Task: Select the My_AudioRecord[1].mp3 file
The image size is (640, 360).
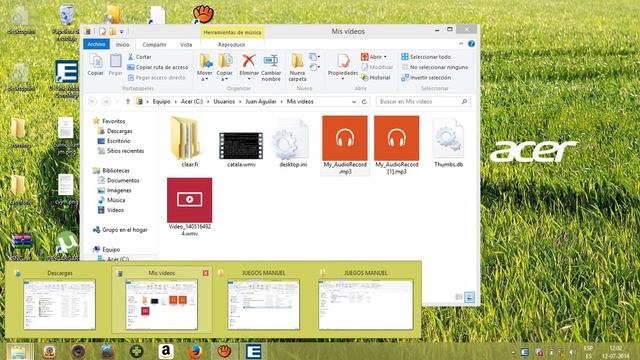Action: pyautogui.click(x=397, y=145)
